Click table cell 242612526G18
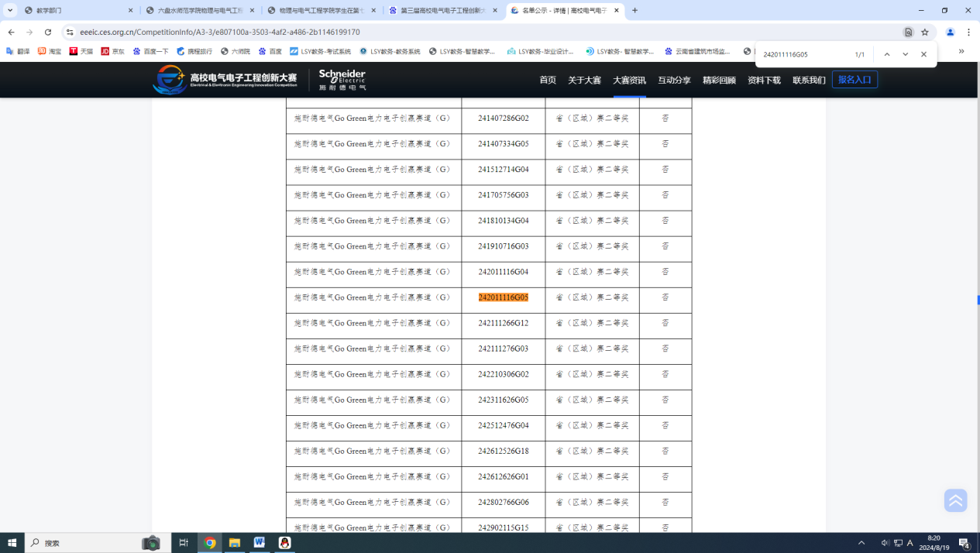The height and width of the screenshot is (553, 980). click(504, 451)
